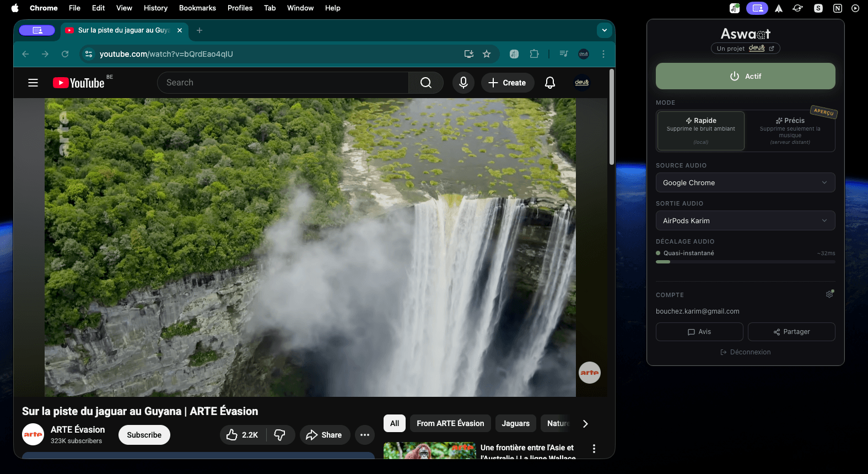The height and width of the screenshot is (474, 868).
Task: Open the History menu
Action: point(156,8)
